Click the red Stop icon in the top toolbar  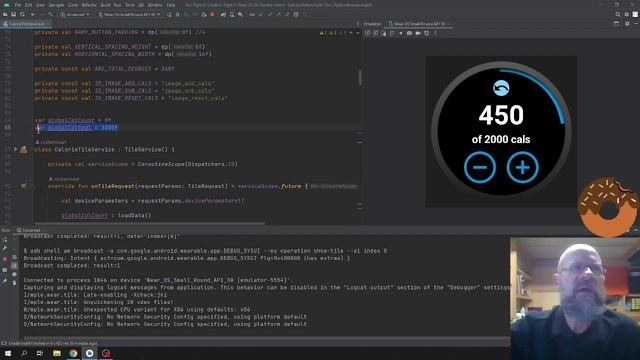coord(212,15)
